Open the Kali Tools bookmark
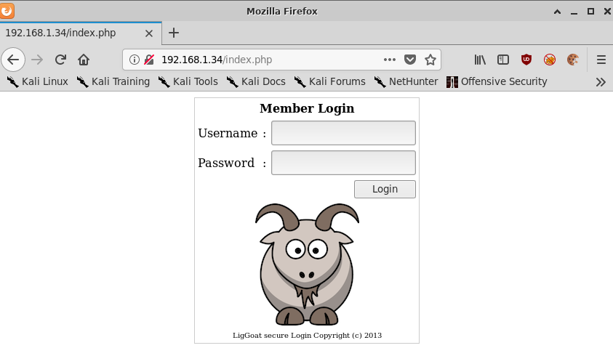 point(188,81)
